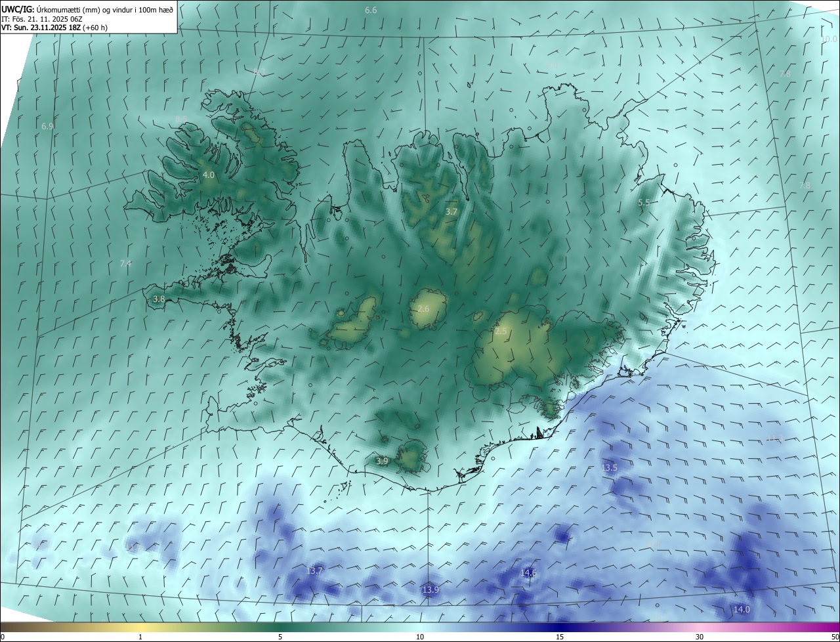Pick the 4.0 value label
Screen dimensions: 840x642
pyautogui.click(x=209, y=175)
